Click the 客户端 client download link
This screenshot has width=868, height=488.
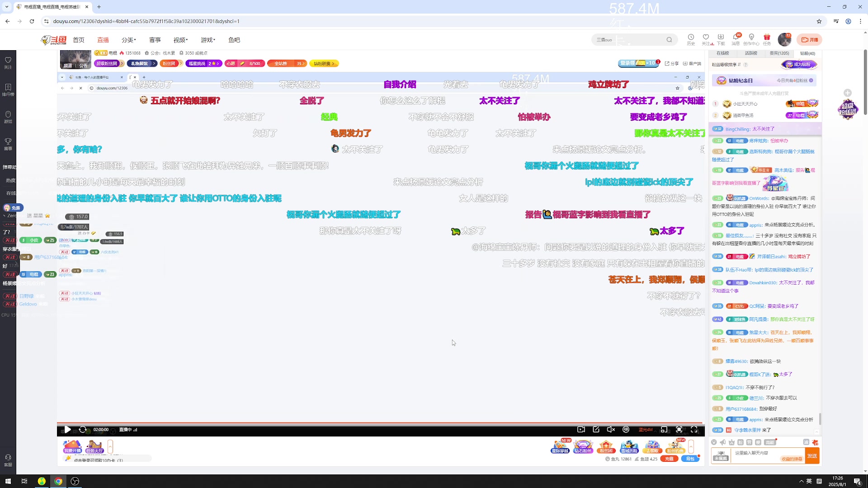click(692, 64)
